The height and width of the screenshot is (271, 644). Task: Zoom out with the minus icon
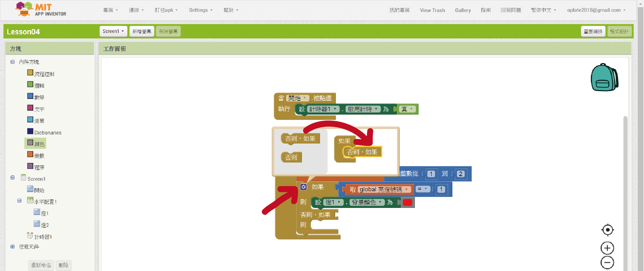[607, 262]
